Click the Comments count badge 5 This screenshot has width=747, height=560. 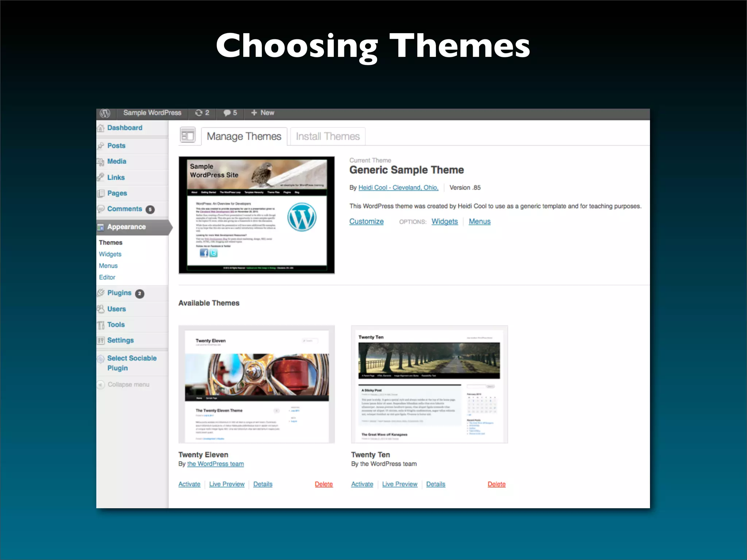pos(150,210)
